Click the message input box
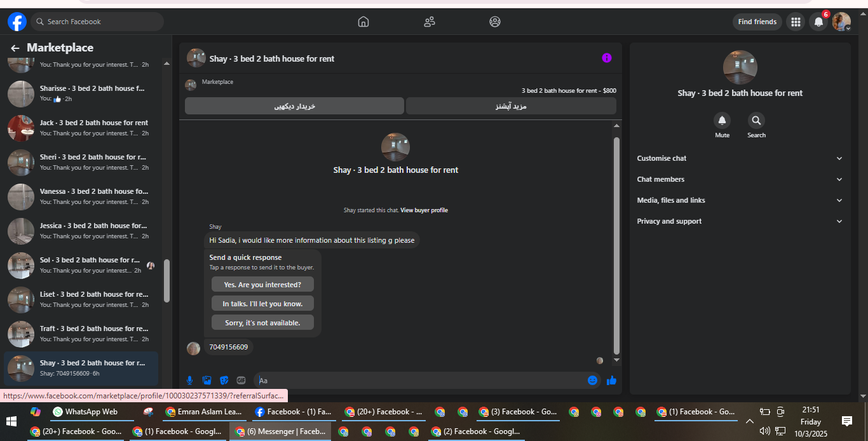 (x=419, y=380)
